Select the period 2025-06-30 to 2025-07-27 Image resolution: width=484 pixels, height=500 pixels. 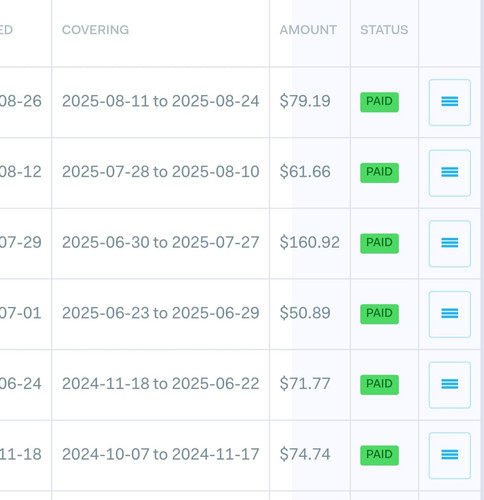[161, 242]
